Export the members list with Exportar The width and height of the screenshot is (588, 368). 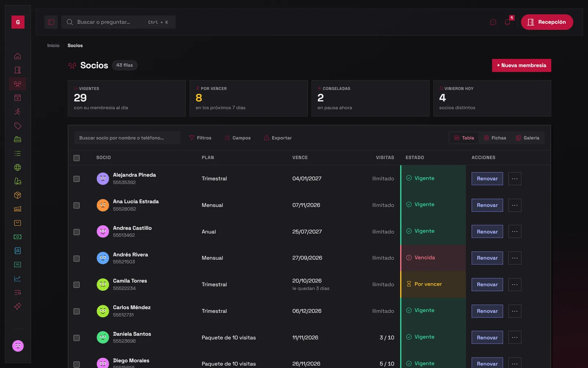pos(278,138)
